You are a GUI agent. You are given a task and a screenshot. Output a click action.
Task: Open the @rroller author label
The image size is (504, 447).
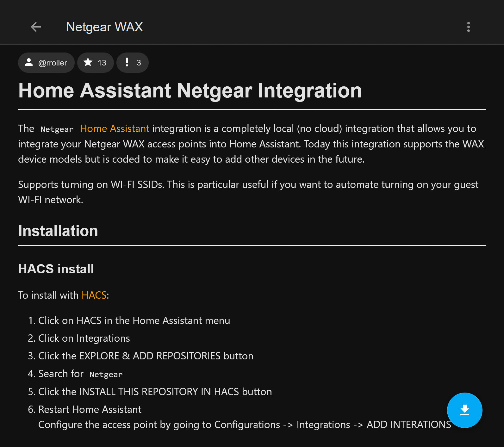(53, 63)
